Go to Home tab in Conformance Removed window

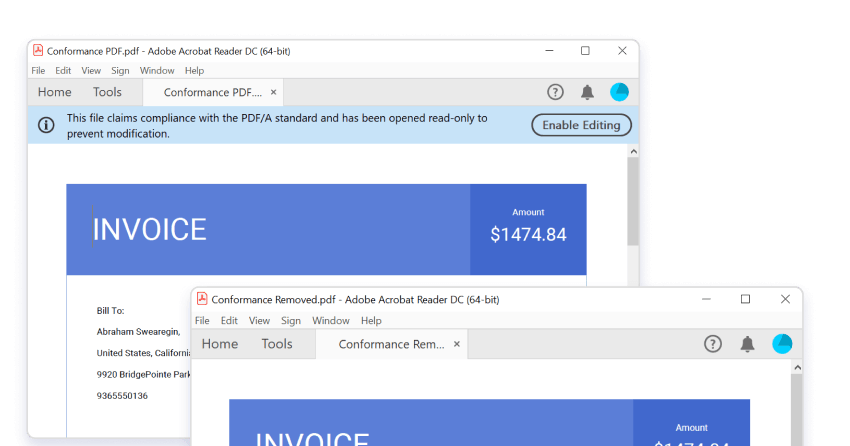[220, 344]
